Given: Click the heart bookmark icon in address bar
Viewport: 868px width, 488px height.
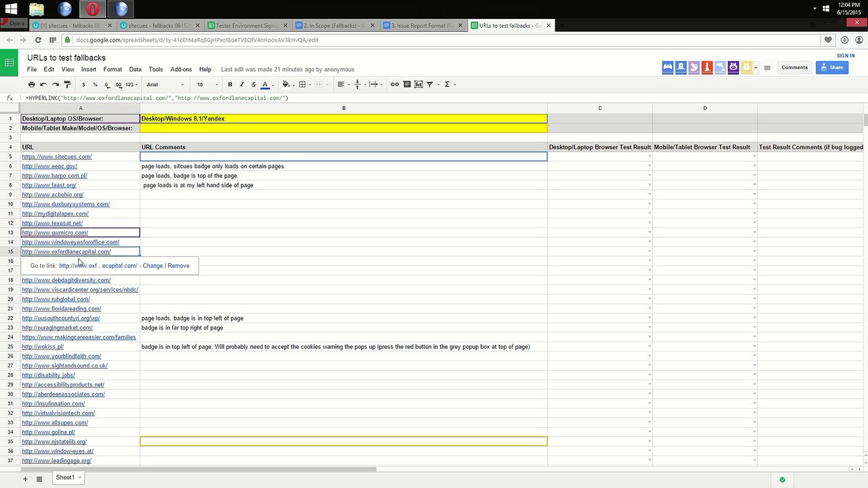Looking at the screenshot, I should 828,40.
